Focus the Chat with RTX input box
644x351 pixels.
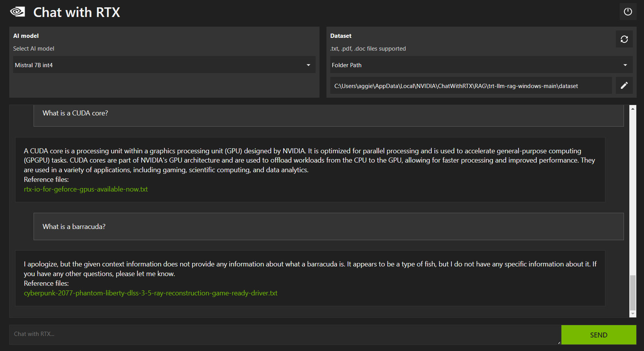tap(285, 334)
